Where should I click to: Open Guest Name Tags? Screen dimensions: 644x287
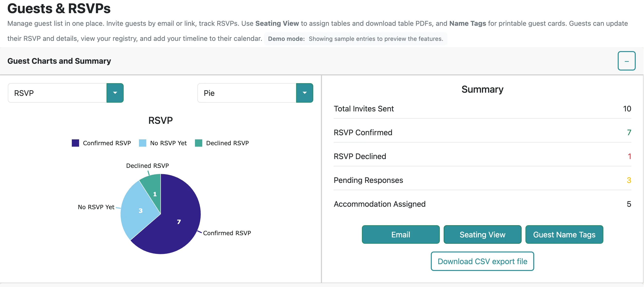point(564,234)
